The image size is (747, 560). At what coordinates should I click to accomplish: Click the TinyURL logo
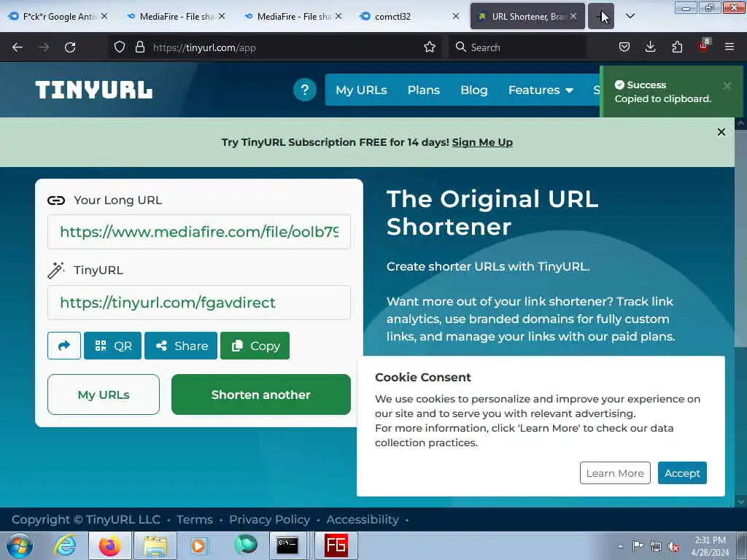tap(94, 90)
